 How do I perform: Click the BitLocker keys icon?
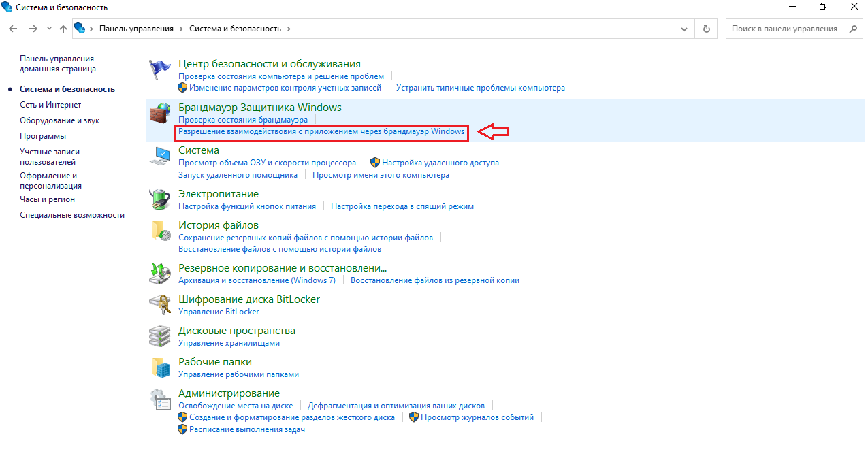[x=160, y=305]
